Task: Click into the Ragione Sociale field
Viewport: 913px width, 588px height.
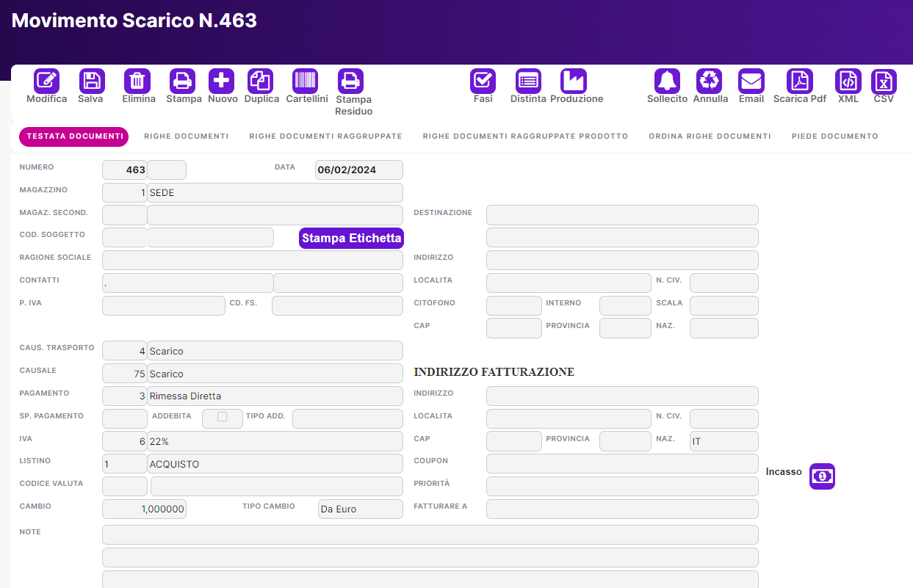Action: point(253,260)
